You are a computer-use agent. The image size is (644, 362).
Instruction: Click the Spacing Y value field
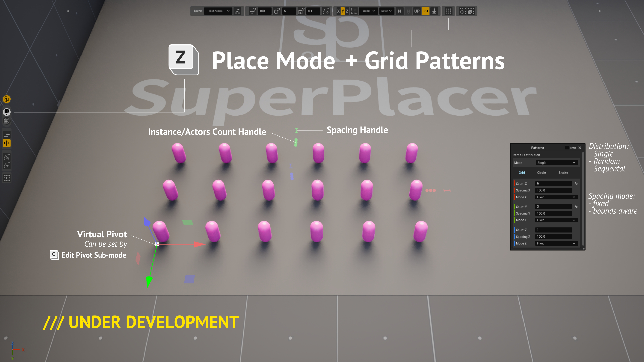coord(554,213)
